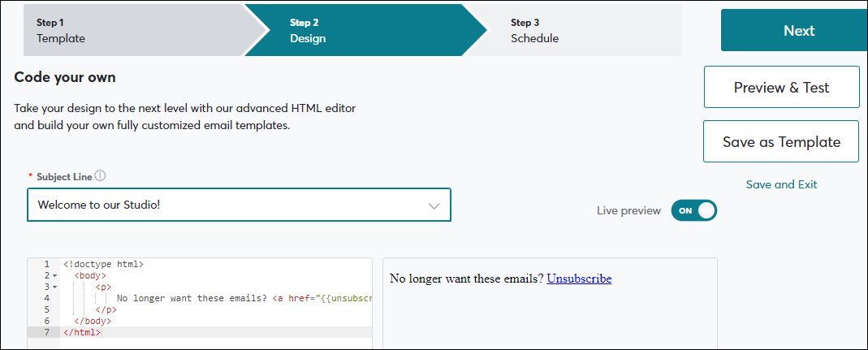Viewport: 868px width, 350px height.
Task: Click the doctype html line in editor
Action: click(x=103, y=264)
